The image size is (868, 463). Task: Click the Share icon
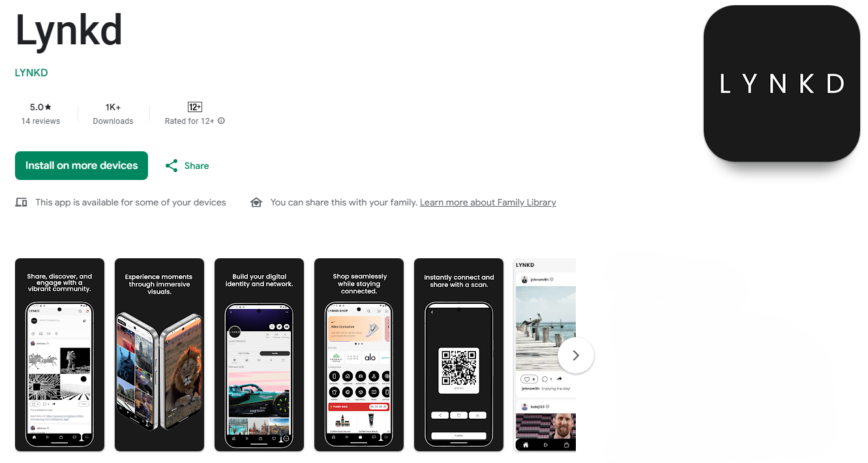(172, 166)
